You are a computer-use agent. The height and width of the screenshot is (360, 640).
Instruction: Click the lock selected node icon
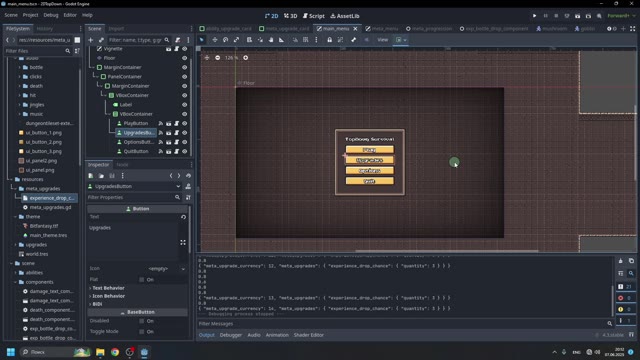329,40
